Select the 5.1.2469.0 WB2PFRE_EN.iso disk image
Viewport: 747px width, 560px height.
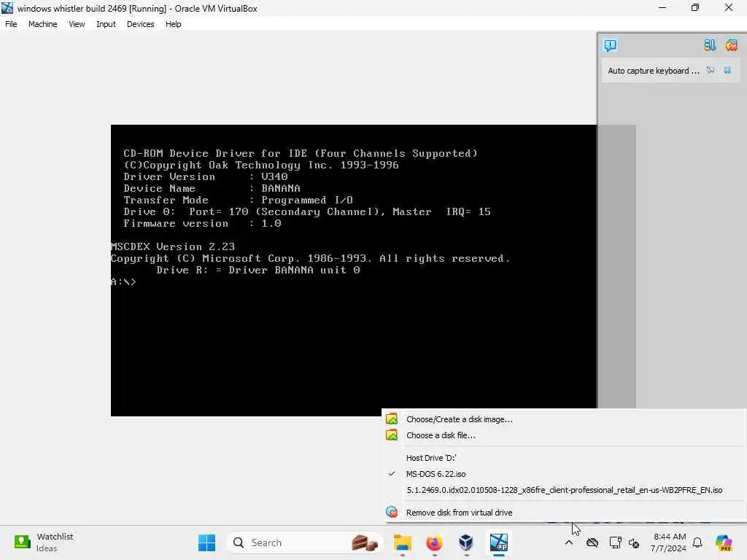(x=564, y=490)
